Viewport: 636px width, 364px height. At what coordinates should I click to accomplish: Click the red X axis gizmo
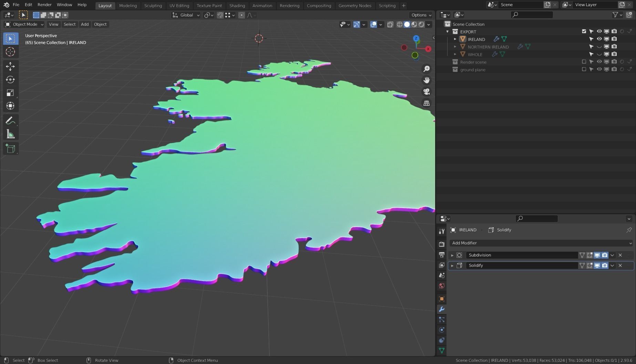click(428, 49)
